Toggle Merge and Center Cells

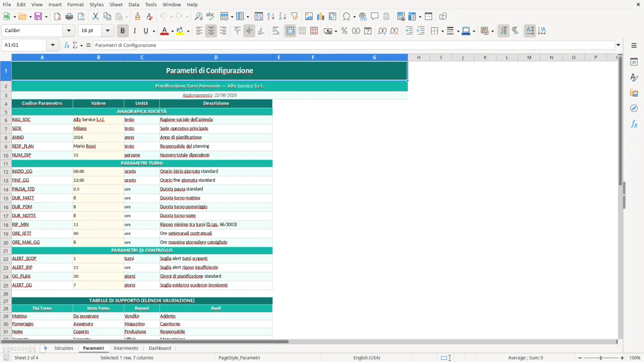point(290,31)
